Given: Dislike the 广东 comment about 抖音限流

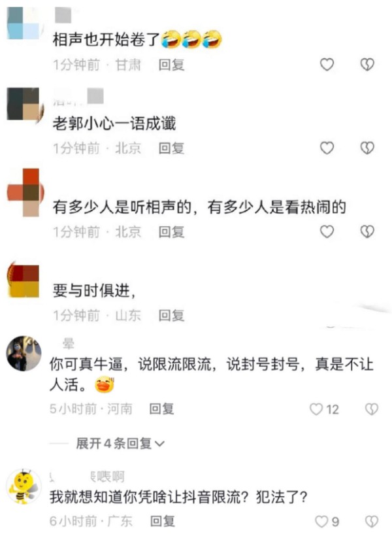Looking at the screenshot, I should click(x=372, y=522).
